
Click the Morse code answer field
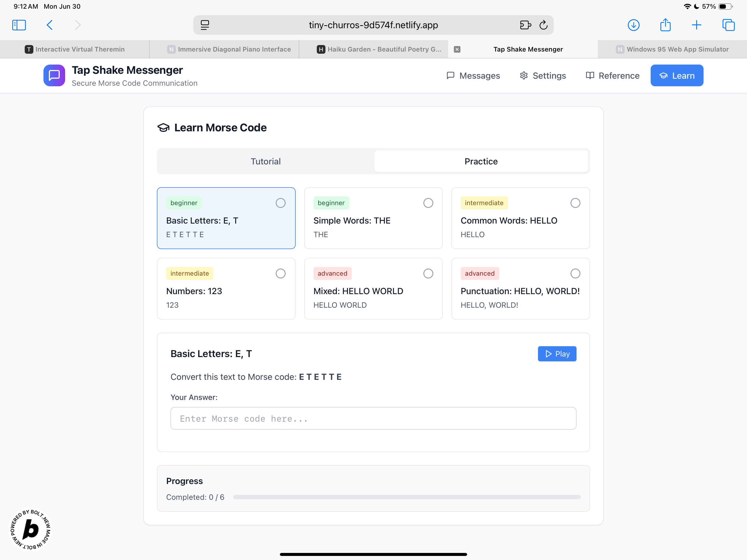coord(373,418)
